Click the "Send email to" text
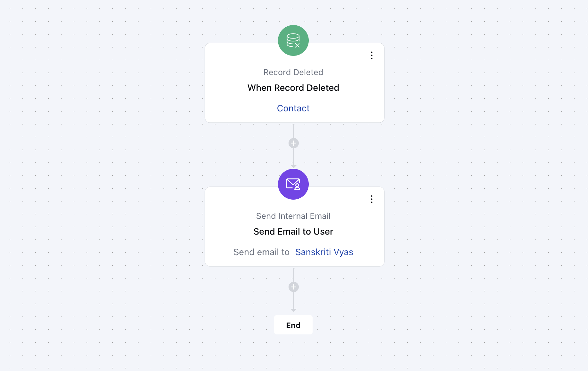Viewport: 588px width, 371px height. pos(261,252)
